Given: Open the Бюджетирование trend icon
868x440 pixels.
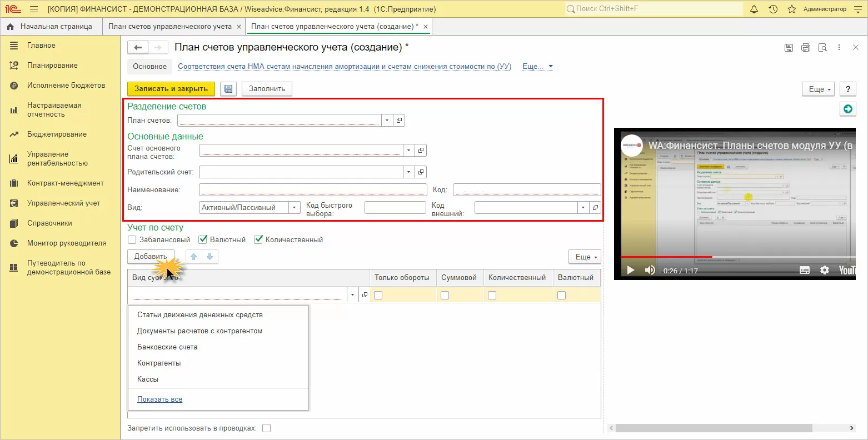Looking at the screenshot, I should coord(14,134).
